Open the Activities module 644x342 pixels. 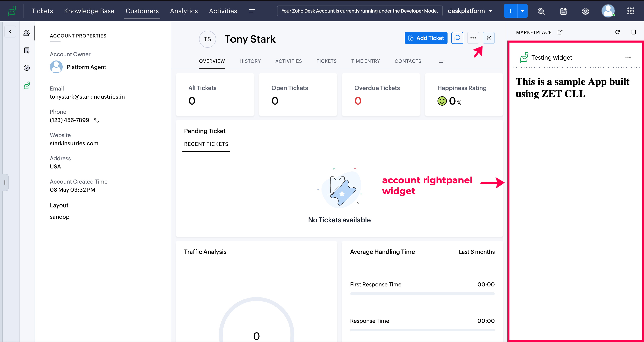(223, 11)
